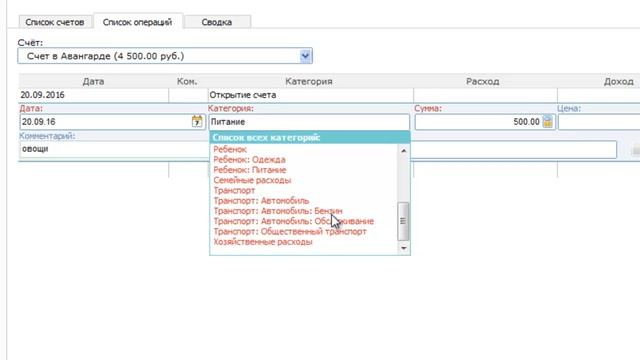640x360 pixels.
Task: Switch to the Список операций tab
Action: pyautogui.click(x=137, y=22)
